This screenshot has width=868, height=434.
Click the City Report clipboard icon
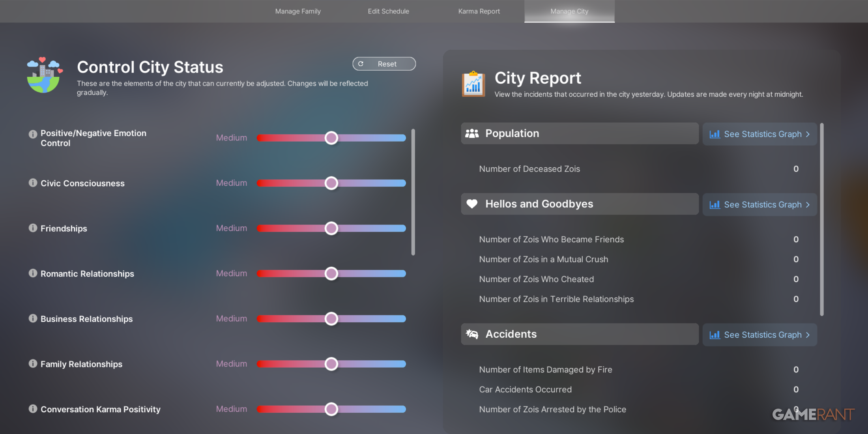pos(473,84)
